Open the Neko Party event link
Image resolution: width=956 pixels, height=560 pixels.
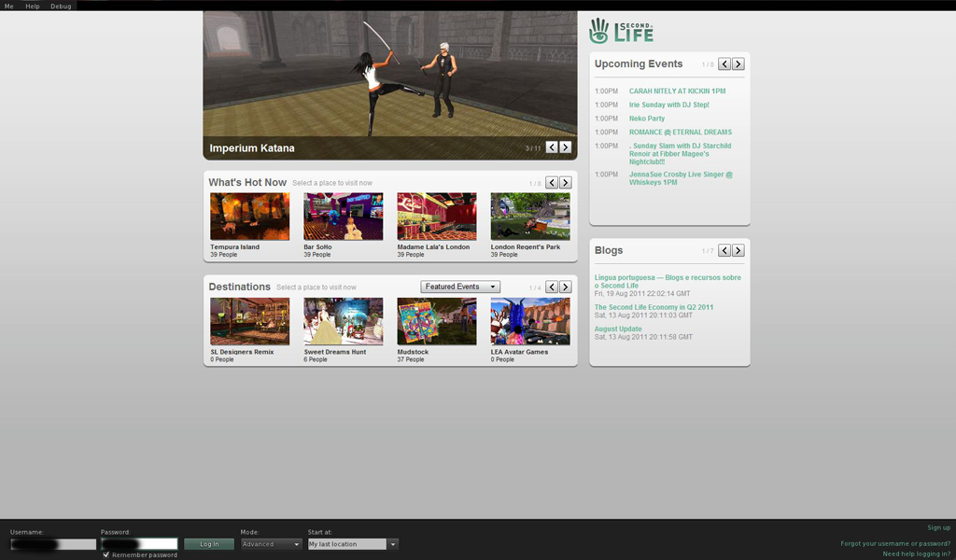pos(647,119)
